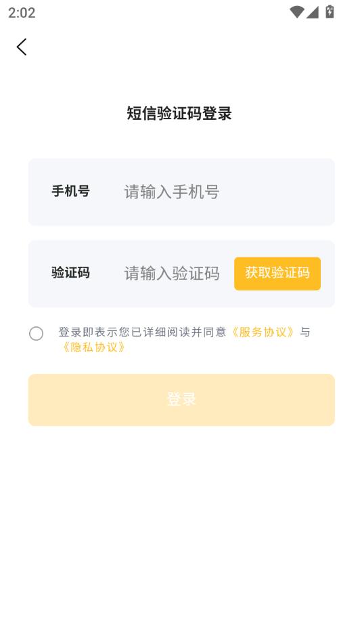This screenshot has width=362, height=644.
Task: Tap the 与 between agreement links
Action: 305,332
